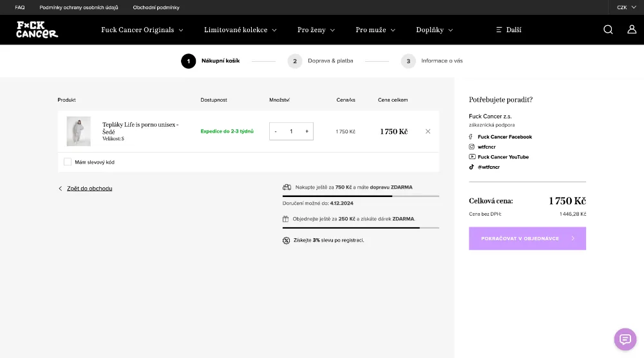The width and height of the screenshot is (644, 358).
Task: Expand Pro muže menu
Action: [375, 30]
